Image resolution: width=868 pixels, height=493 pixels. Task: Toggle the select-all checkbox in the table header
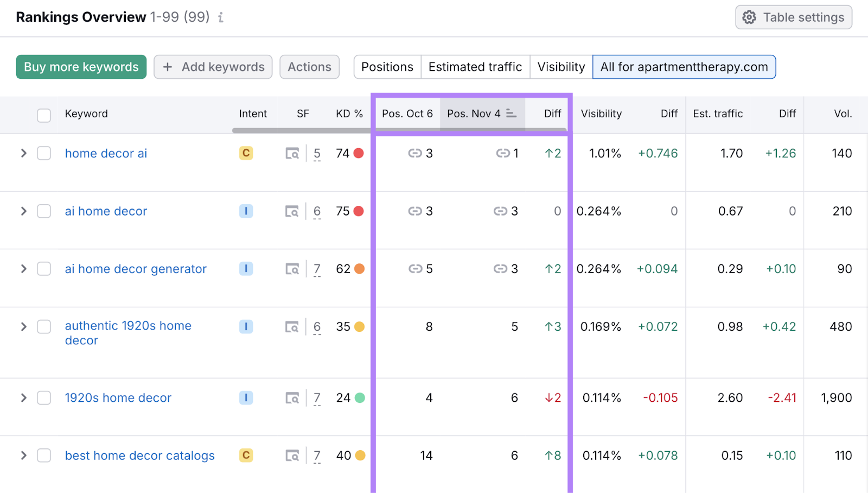(x=44, y=115)
